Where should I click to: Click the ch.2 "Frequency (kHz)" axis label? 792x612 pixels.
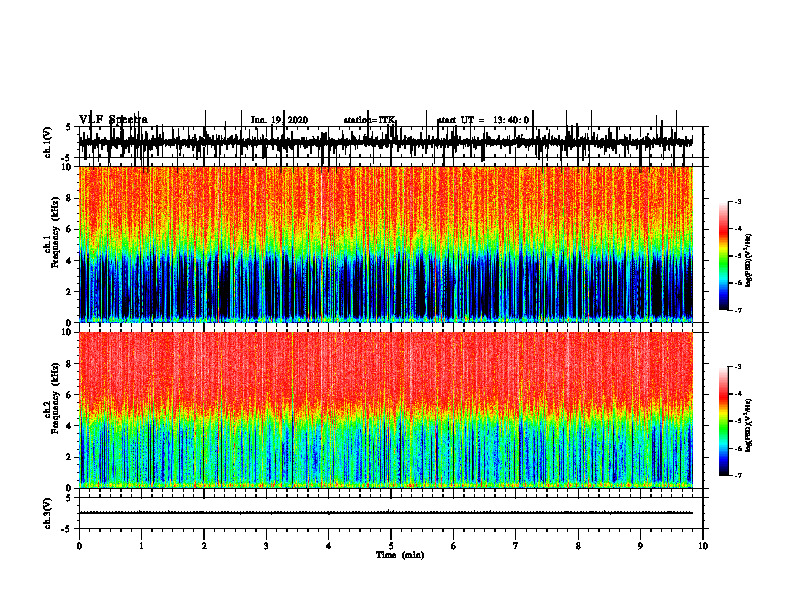point(56,398)
